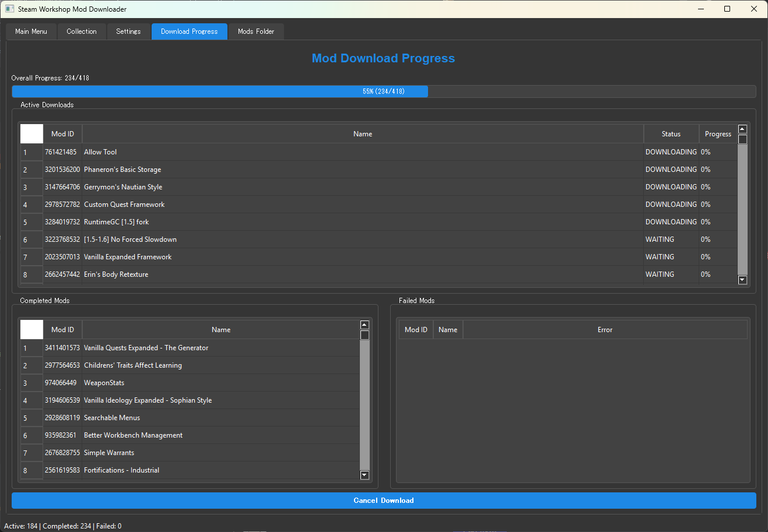Click mod ID 761421485 cell

(62, 152)
